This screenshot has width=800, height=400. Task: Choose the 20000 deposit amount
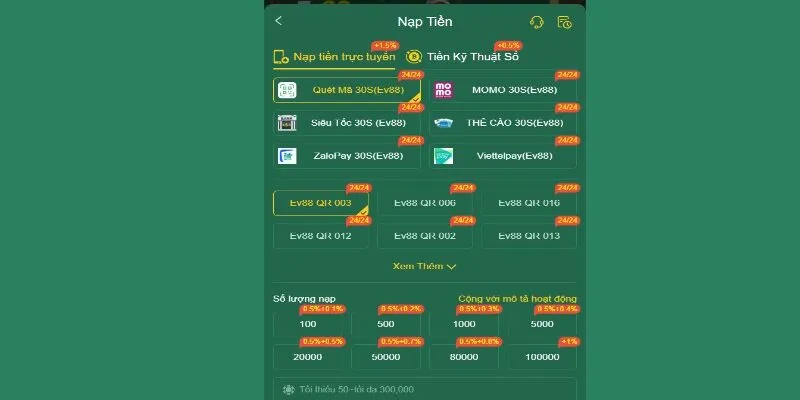pyautogui.click(x=308, y=357)
